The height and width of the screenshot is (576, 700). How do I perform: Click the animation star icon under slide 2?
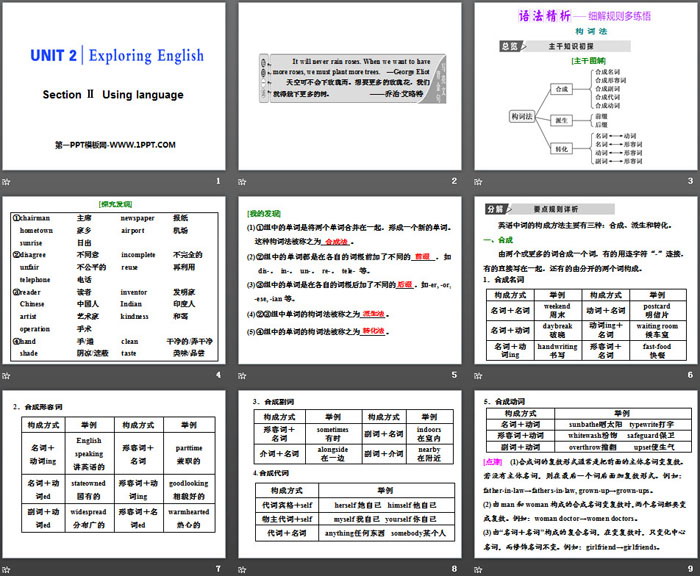(243, 181)
